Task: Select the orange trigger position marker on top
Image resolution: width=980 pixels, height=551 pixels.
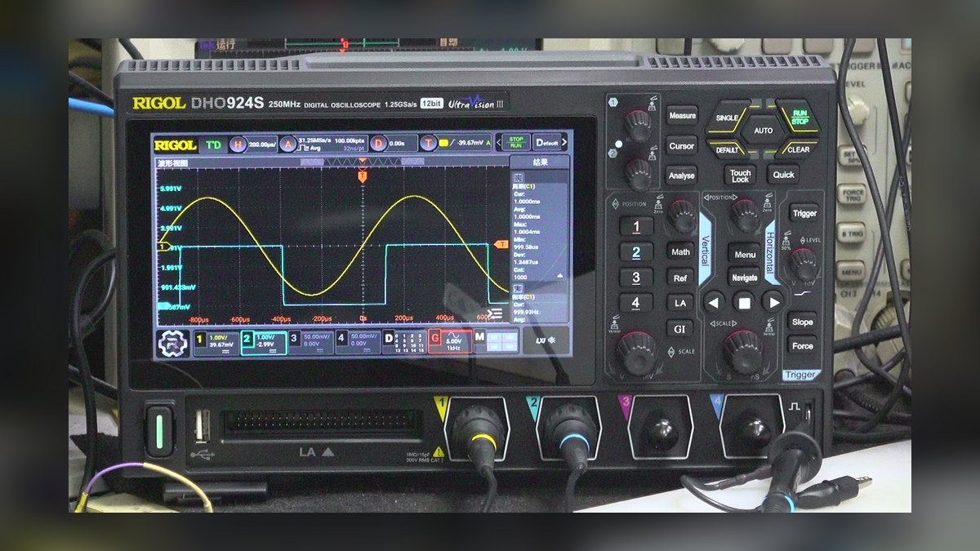Action: click(x=363, y=176)
